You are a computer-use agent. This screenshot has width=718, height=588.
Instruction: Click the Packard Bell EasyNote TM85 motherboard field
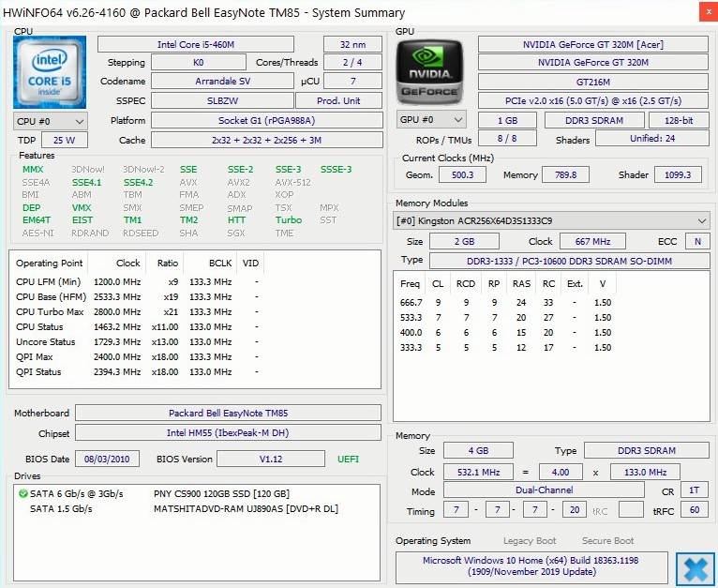click(x=228, y=413)
